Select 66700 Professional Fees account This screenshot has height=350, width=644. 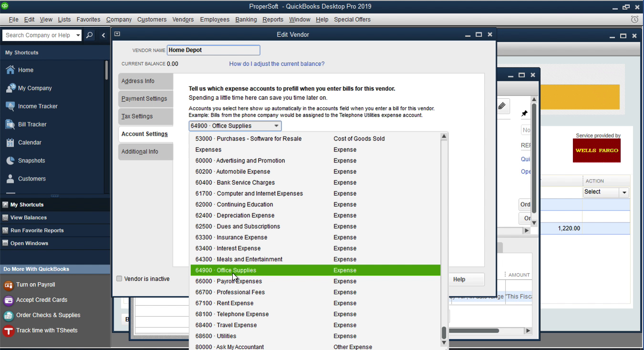point(315,293)
